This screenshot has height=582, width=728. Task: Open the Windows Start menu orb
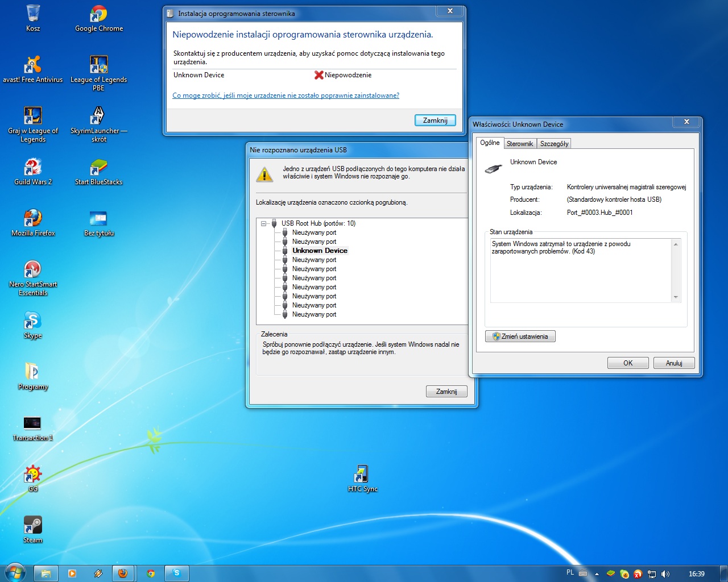(15, 573)
